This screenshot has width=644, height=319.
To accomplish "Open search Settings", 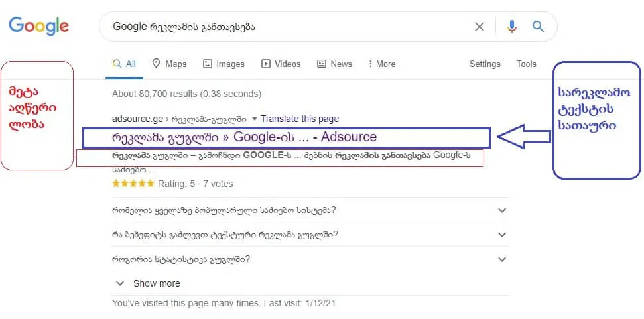I will (x=485, y=64).
